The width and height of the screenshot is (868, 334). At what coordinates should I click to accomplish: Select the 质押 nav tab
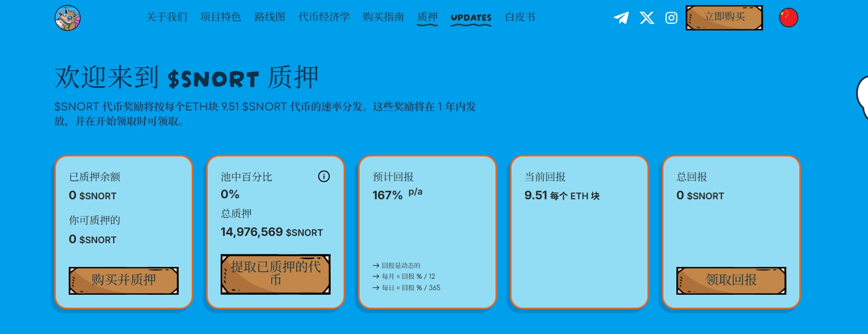pyautogui.click(x=427, y=17)
